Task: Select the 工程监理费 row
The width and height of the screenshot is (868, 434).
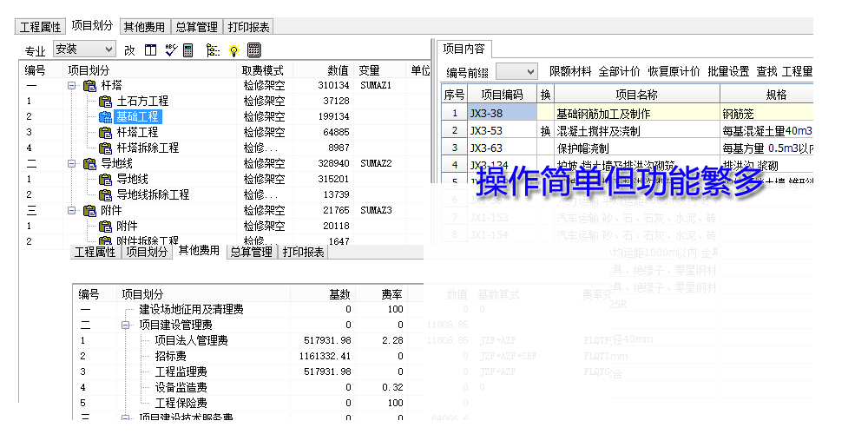Action: 249,372
